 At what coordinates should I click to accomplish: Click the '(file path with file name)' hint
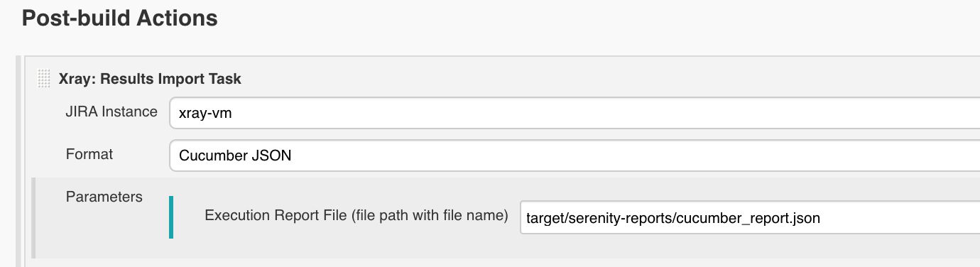pyautogui.click(x=430, y=215)
